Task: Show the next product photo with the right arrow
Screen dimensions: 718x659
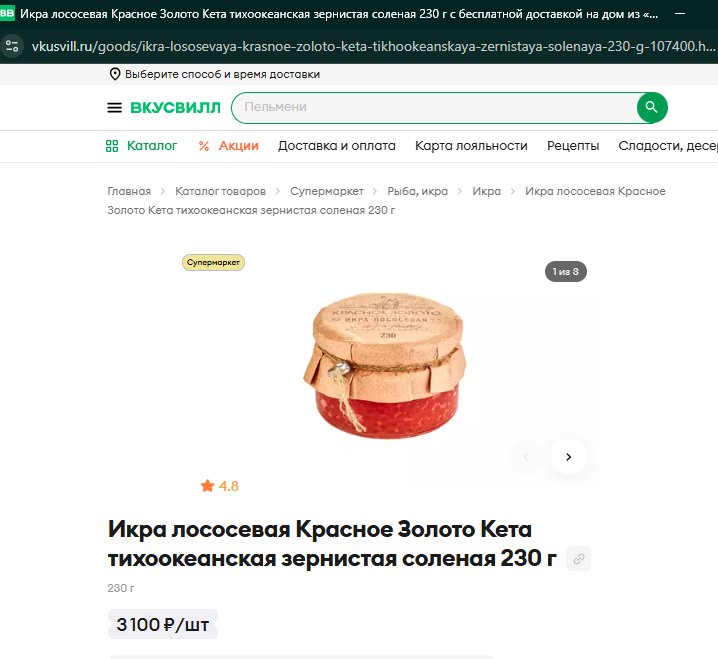Action: click(x=569, y=457)
